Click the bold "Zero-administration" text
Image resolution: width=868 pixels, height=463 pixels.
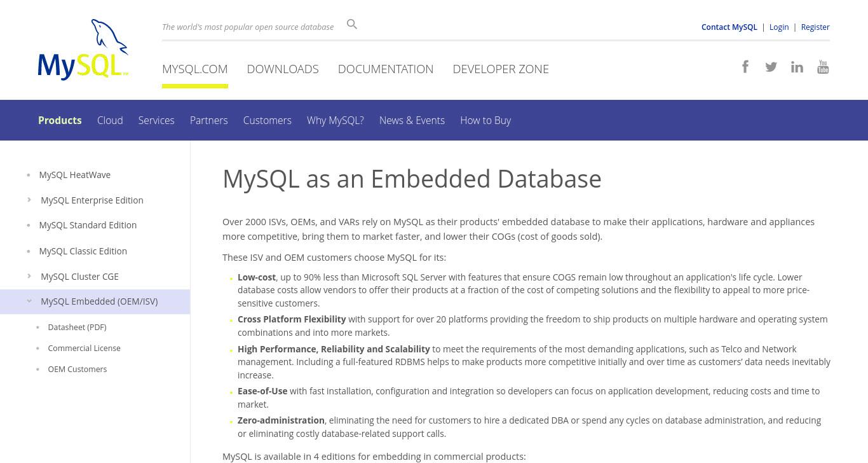(281, 420)
